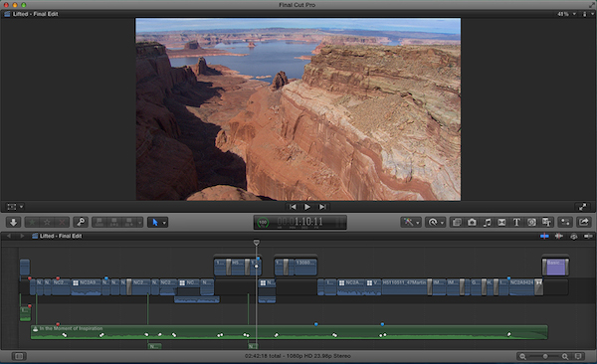Click the Lifted - Final Edit viewer title

35,14
